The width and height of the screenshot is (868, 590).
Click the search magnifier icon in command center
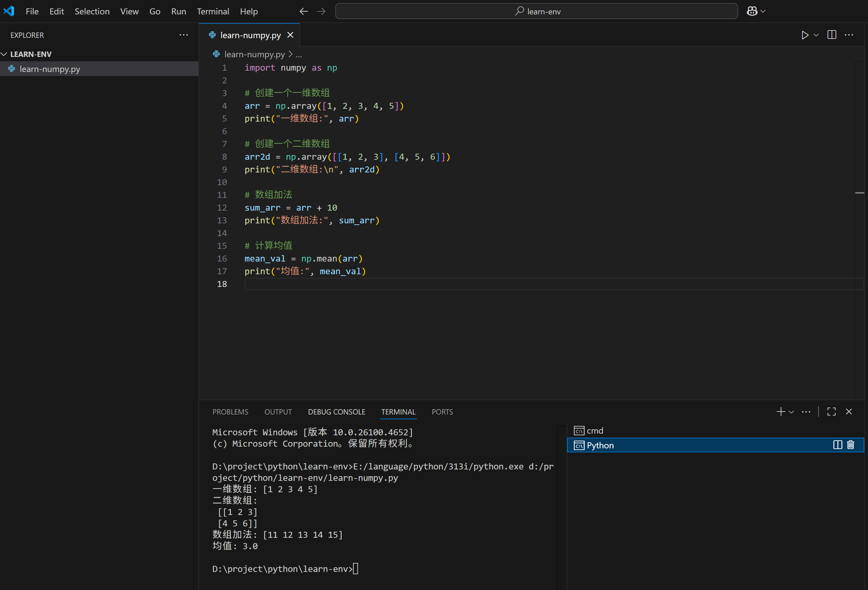point(519,11)
